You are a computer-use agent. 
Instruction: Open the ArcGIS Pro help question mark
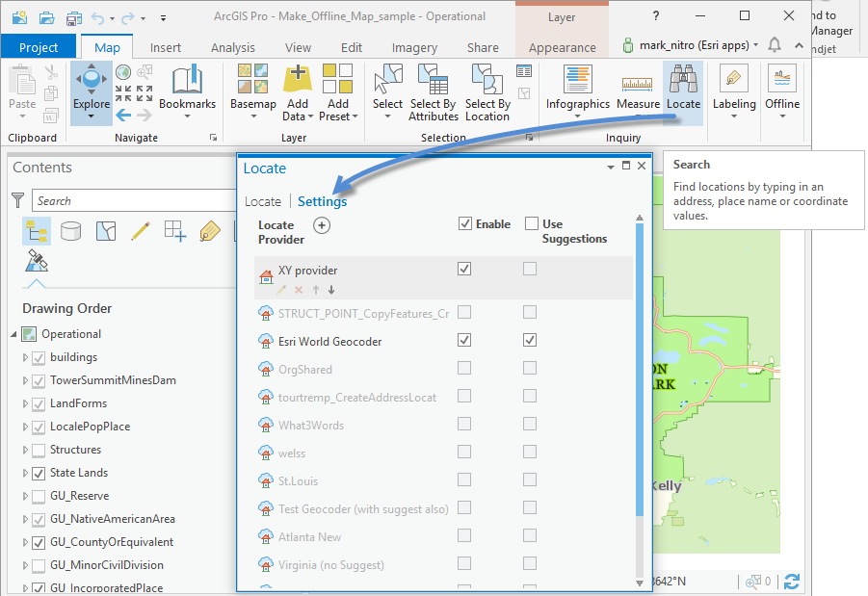tap(656, 16)
